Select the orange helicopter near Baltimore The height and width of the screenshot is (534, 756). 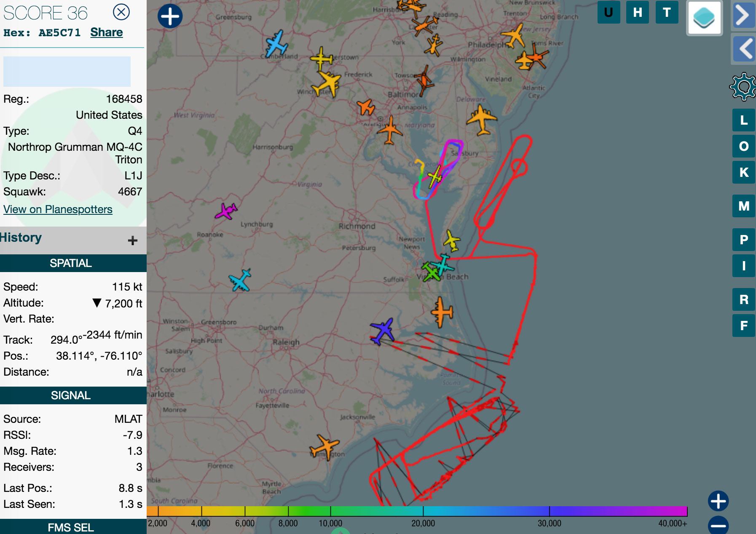[424, 80]
